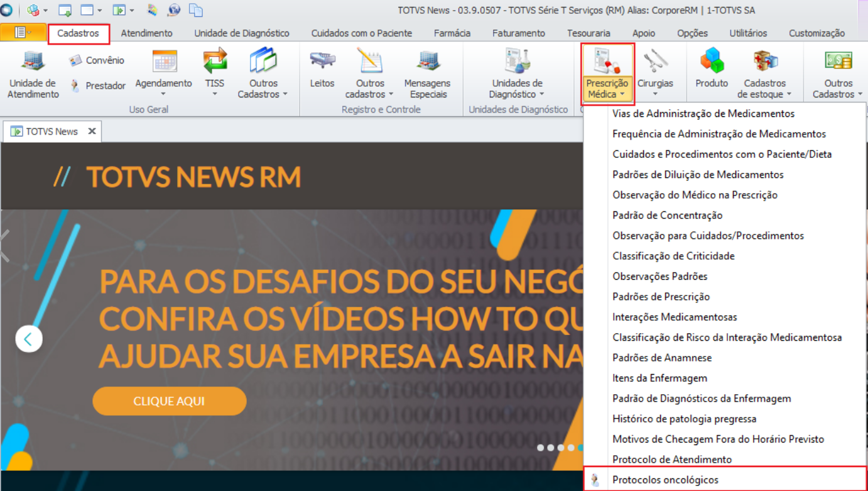The width and height of the screenshot is (868, 491).
Task: Open Padrões de Diluição de Medicamentos
Action: tap(725, 175)
